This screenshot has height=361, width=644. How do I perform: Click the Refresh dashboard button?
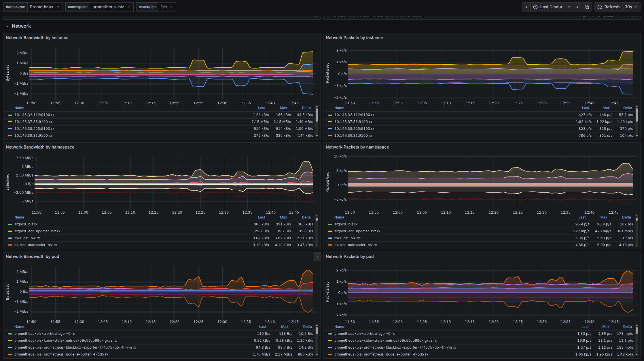(609, 7)
